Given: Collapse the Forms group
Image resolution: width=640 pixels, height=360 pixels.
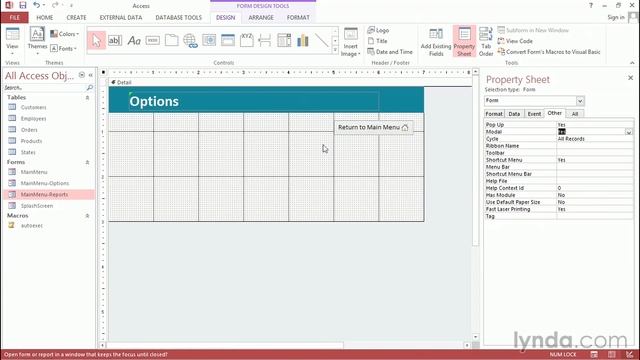Looking at the screenshot, I should 87,162.
